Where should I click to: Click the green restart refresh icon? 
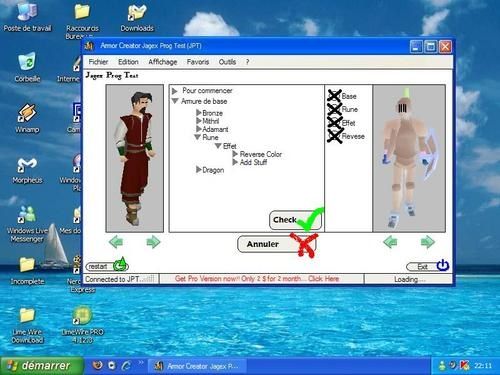click(121, 264)
